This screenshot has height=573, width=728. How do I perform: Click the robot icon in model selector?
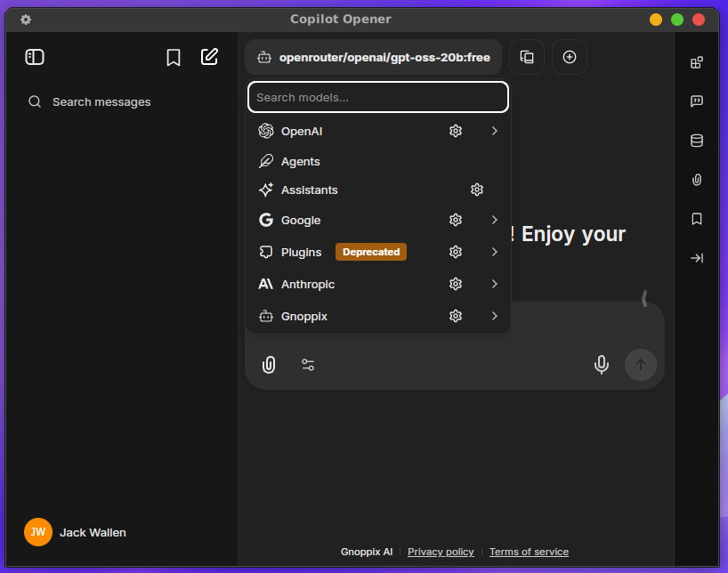(x=264, y=57)
